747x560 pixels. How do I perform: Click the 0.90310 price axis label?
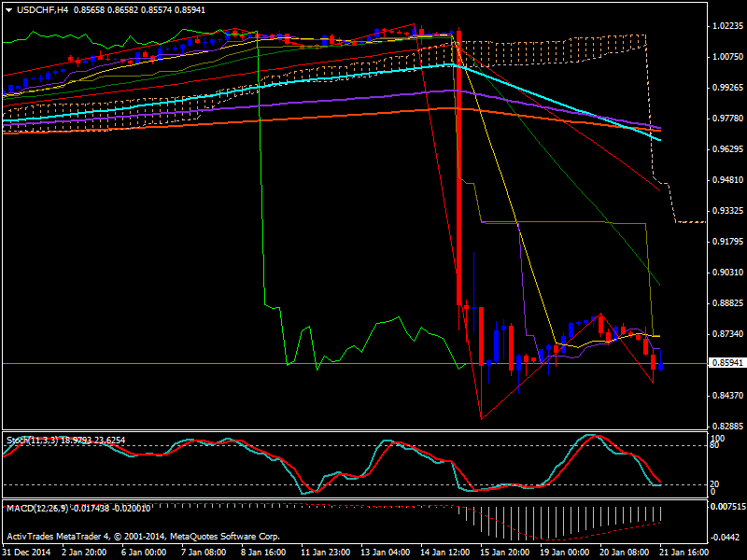click(x=727, y=272)
